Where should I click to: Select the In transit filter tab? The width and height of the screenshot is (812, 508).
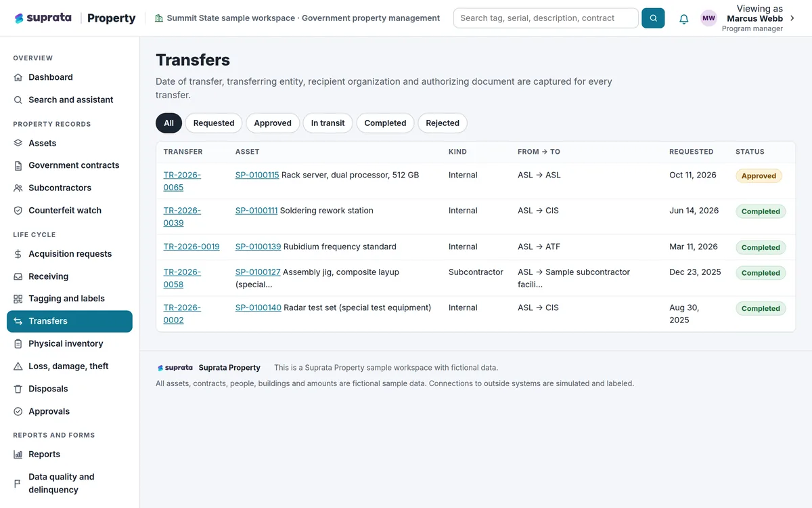pyautogui.click(x=328, y=123)
